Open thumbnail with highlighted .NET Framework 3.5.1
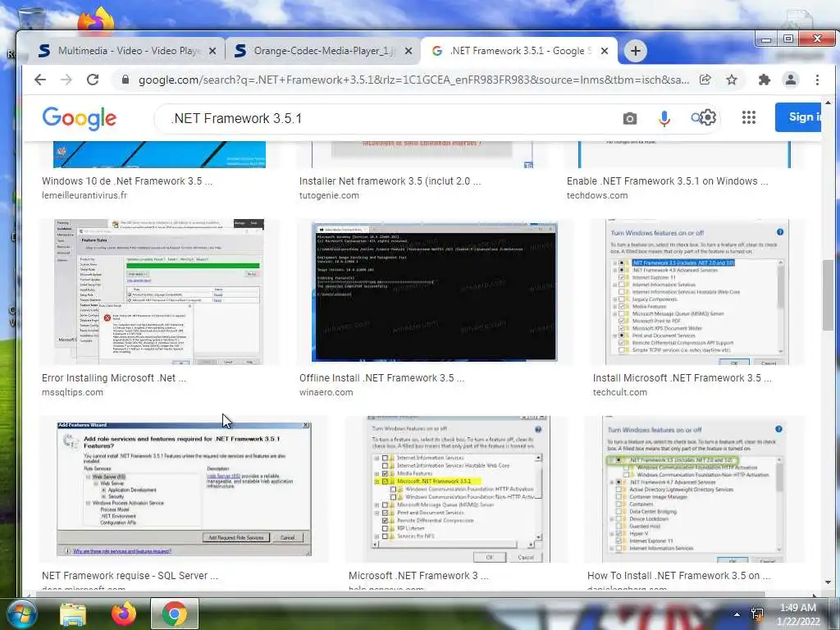The width and height of the screenshot is (840, 630). pos(459,489)
